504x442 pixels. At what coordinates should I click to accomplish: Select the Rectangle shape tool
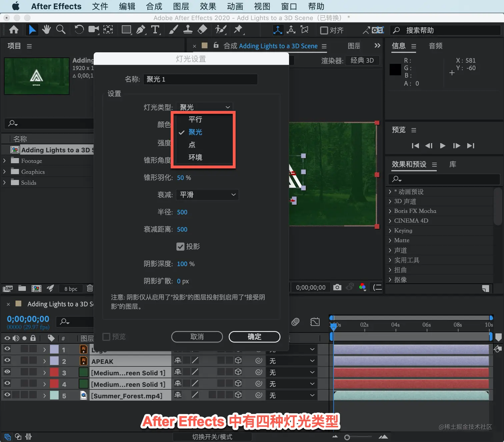coord(126,30)
